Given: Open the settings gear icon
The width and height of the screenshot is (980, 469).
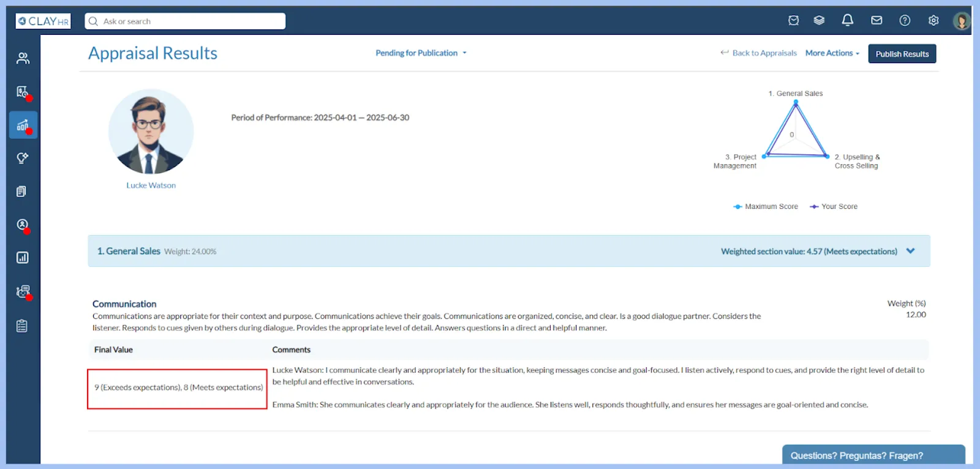Looking at the screenshot, I should tap(933, 20).
